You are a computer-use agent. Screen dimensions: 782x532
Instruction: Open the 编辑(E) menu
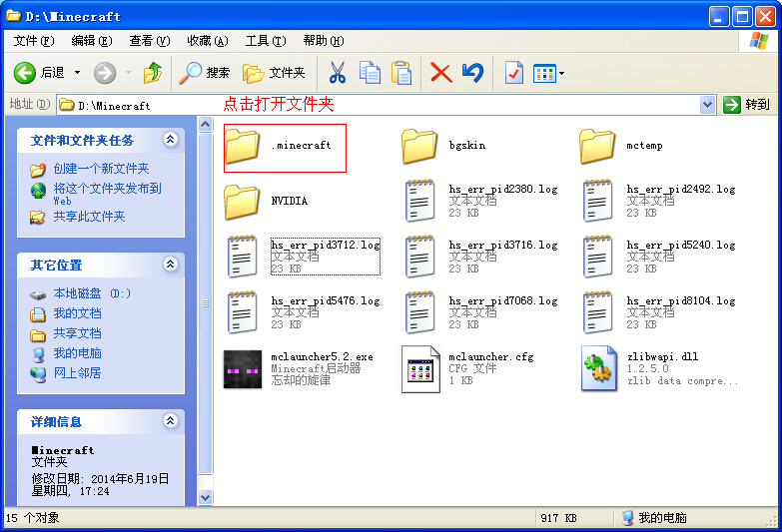(x=91, y=41)
